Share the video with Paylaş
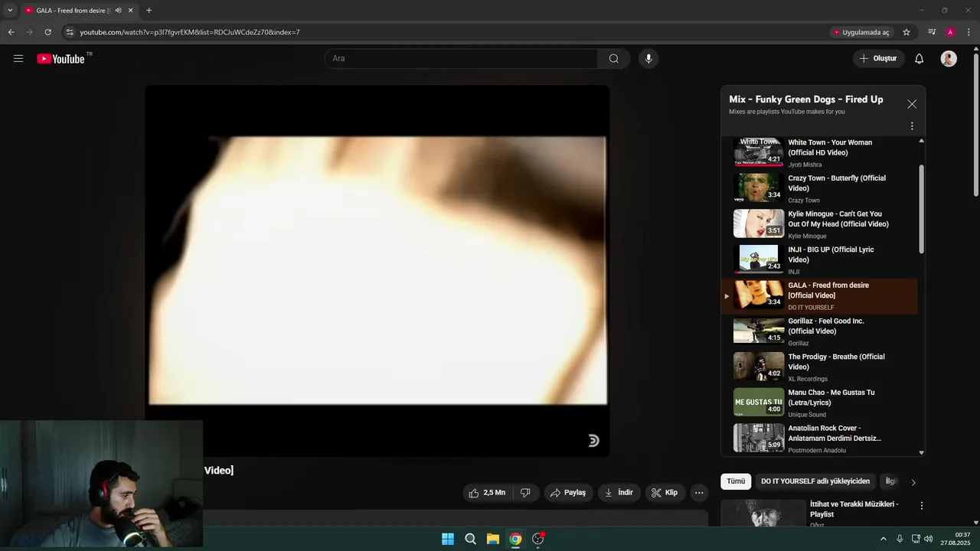 click(569, 493)
